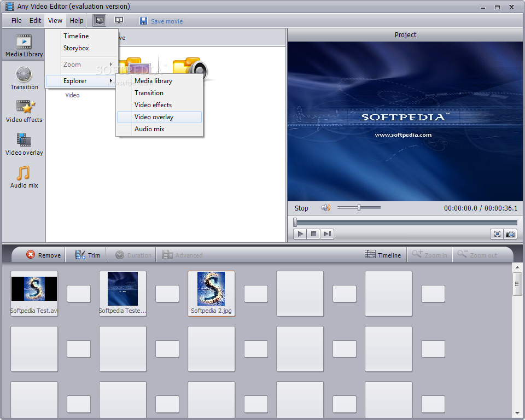Click transition slot after Softpedia 2.jpg
Image resolution: width=525 pixels, height=420 pixels.
click(256, 294)
